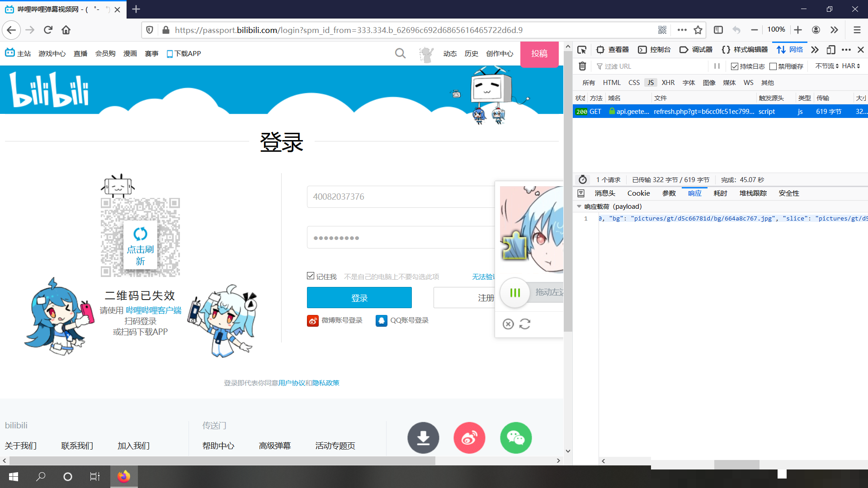Switch to the 控制台 devtools tab
The width and height of the screenshot is (868, 488).
coord(654,50)
